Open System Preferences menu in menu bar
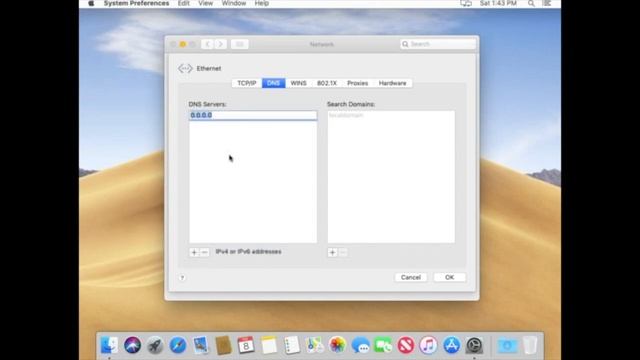The width and height of the screenshot is (640, 360). coord(136,3)
